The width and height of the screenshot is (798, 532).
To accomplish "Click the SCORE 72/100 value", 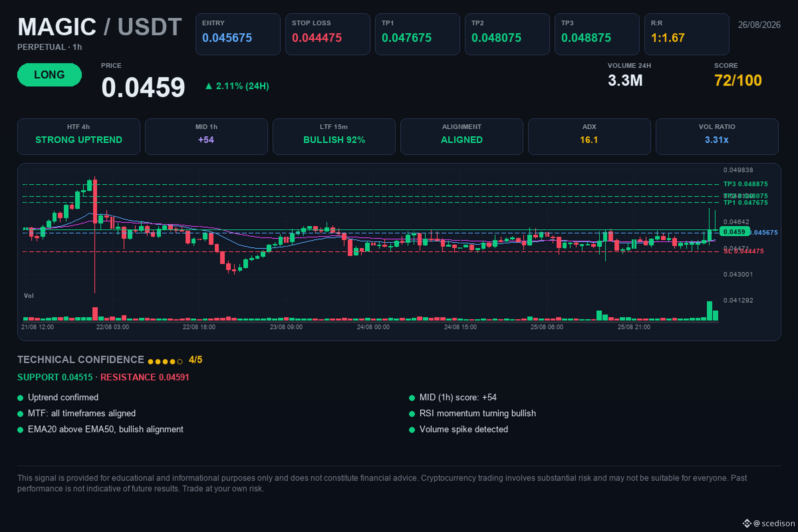I will [x=738, y=81].
